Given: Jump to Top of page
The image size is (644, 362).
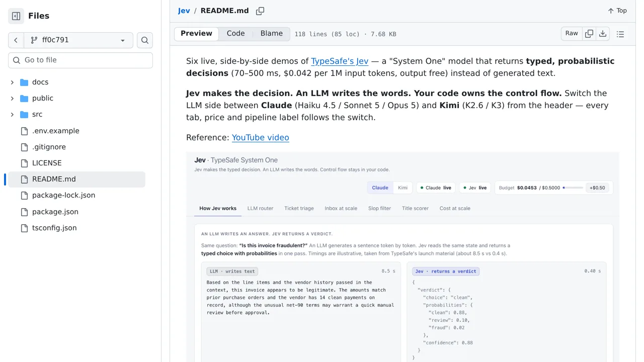Looking at the screenshot, I should pos(617,11).
